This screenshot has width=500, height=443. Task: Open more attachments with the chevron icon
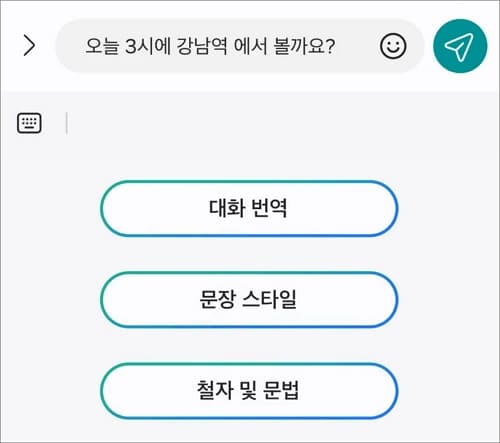click(x=29, y=46)
